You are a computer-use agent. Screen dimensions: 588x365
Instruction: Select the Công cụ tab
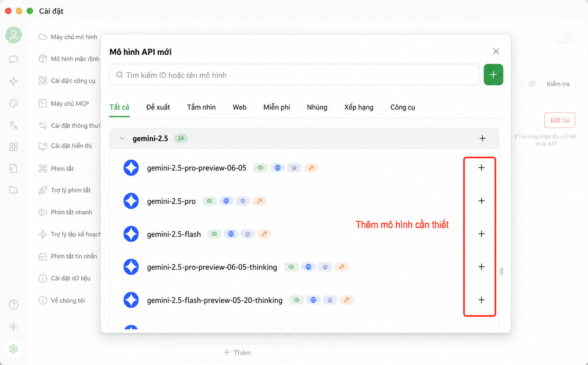tap(403, 107)
